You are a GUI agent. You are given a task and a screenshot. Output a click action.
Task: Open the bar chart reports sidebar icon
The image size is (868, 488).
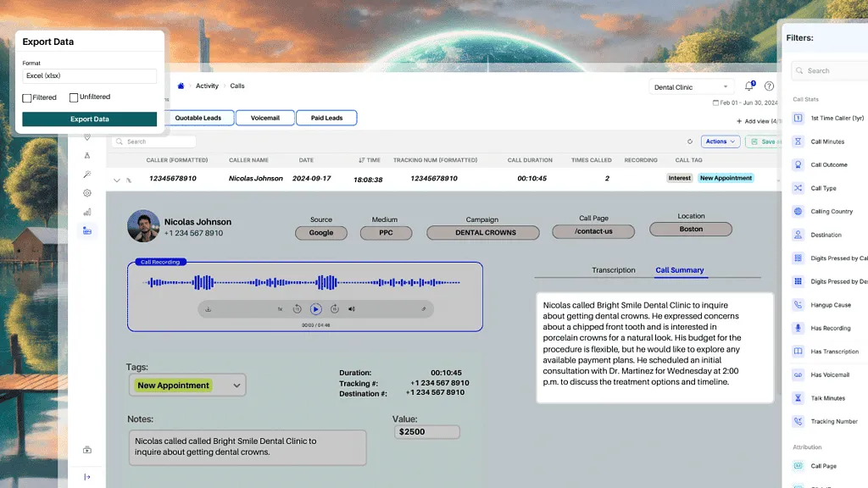click(x=87, y=212)
